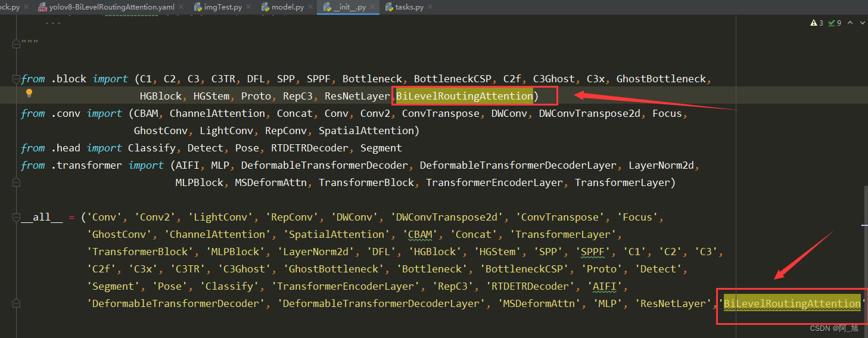Click the marker on the right error stripe

pyautogui.click(x=864, y=225)
